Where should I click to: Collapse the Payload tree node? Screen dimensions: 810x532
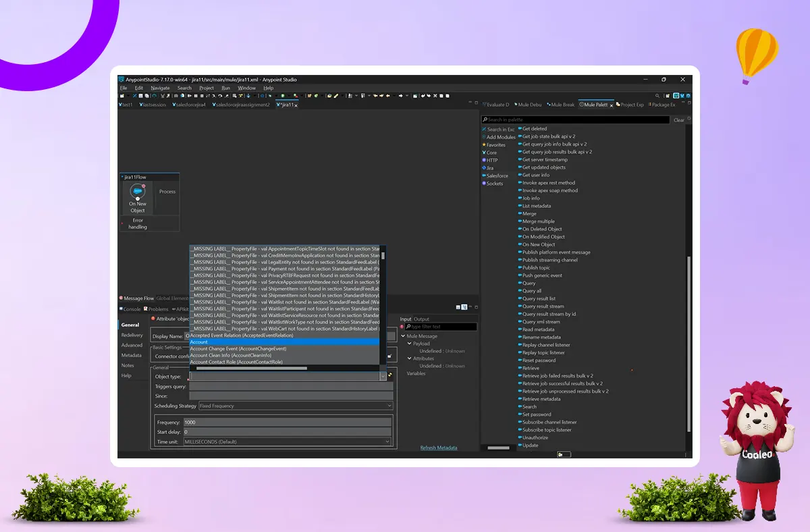click(409, 344)
